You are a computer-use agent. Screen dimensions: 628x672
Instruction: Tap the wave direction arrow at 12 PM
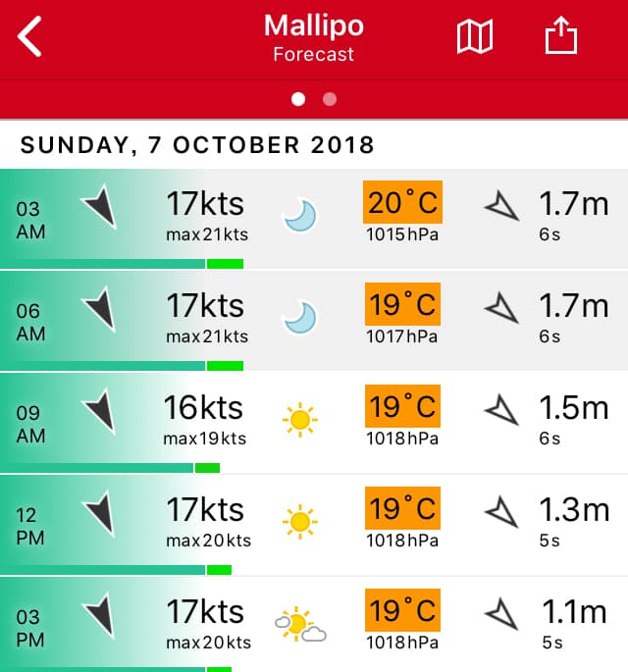click(502, 512)
